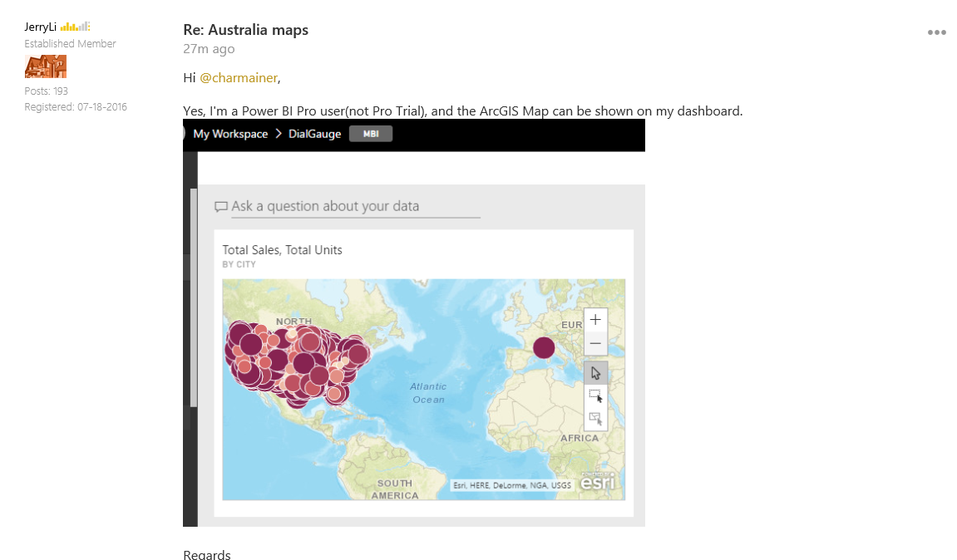Open JerryLi's user profile
Image resolution: width=957 pixels, height=560 pixels.
(40, 27)
